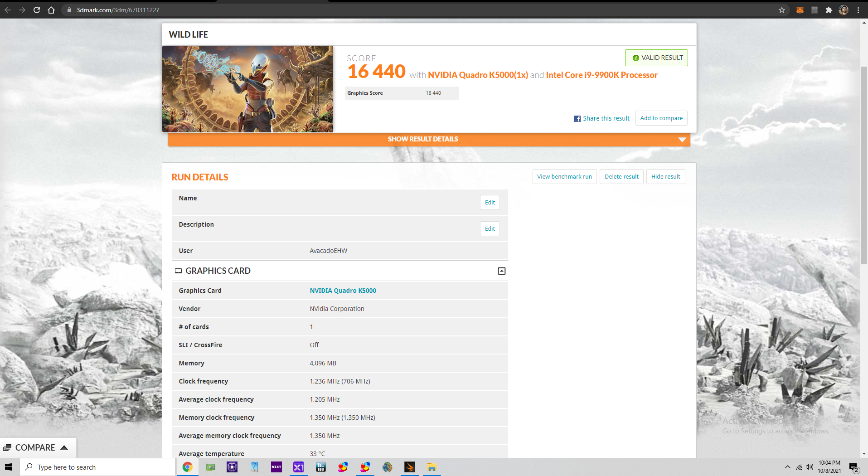868x476 pixels.
Task: Select the Memory value 4,096 MB
Action: pos(323,363)
